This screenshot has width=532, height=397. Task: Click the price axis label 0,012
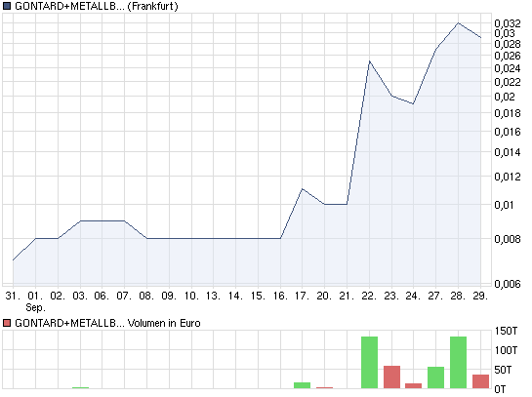508,177
